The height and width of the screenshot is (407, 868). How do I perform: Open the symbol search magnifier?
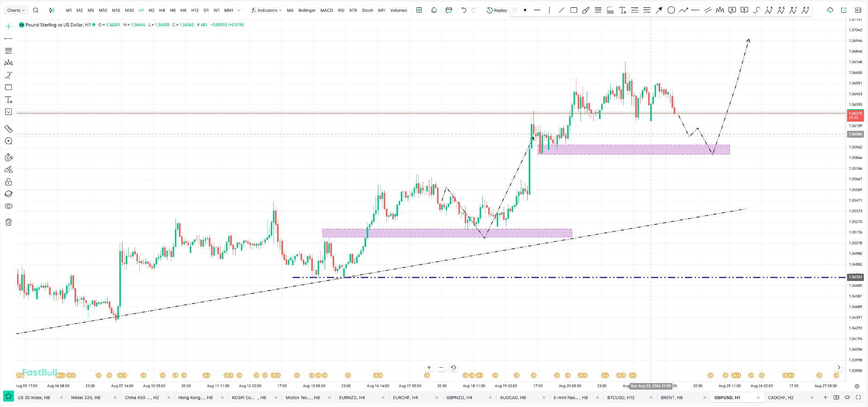[x=36, y=10]
